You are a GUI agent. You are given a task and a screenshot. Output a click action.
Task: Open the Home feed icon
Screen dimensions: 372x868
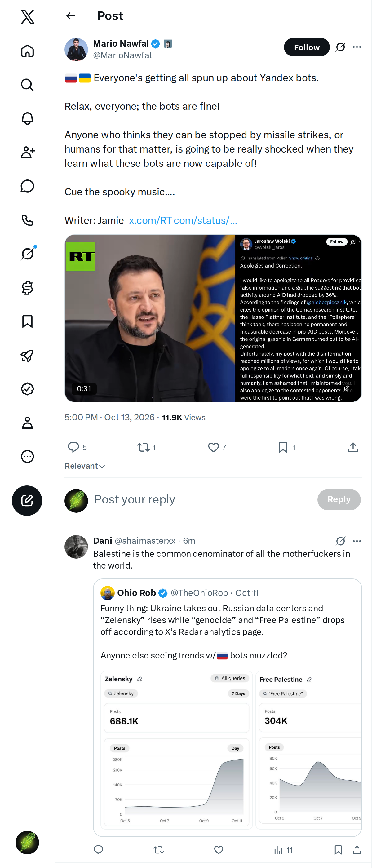27,51
